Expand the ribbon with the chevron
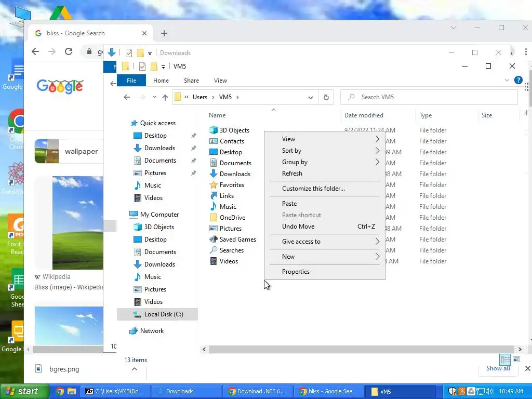Screen dimensions: 532x399 (x=507, y=81)
